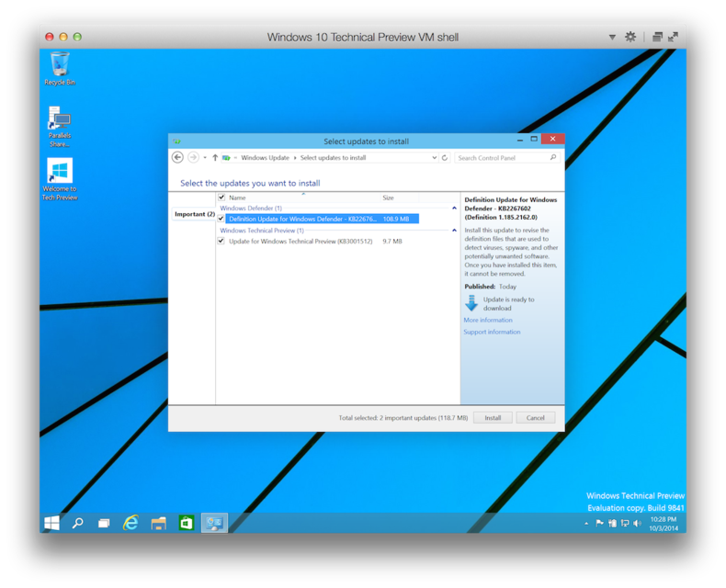Open Action Center flag in system tray
The image size is (726, 588).
599,523
